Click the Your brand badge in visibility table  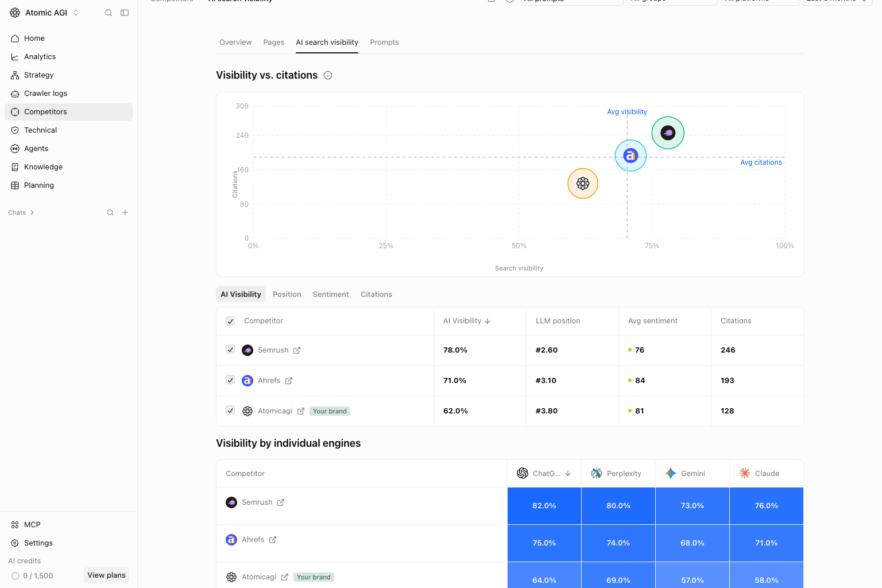[330, 411]
